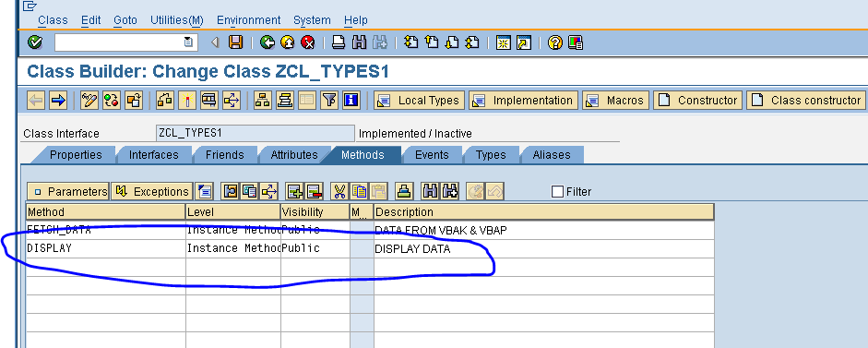Open the Class menu
Viewport: 868px width, 348px height.
tap(53, 20)
